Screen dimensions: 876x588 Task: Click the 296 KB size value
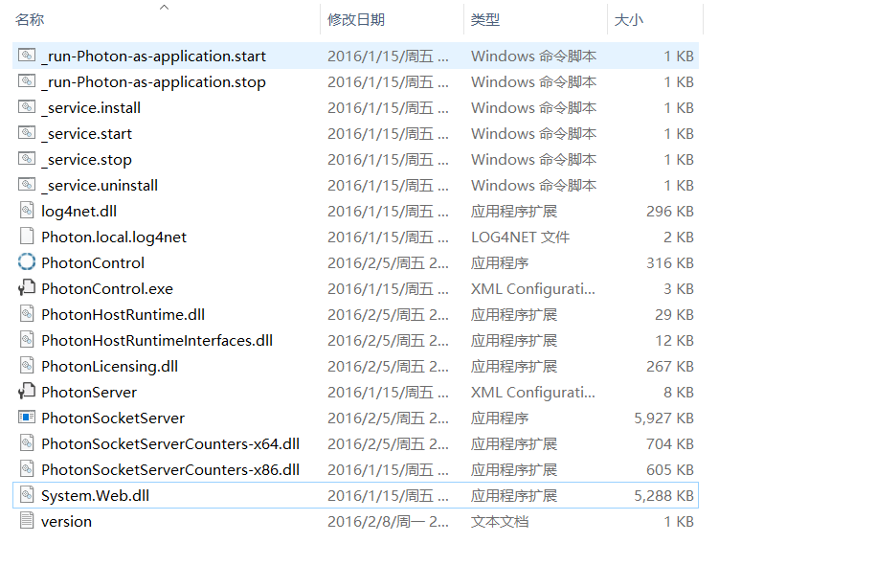[670, 212]
